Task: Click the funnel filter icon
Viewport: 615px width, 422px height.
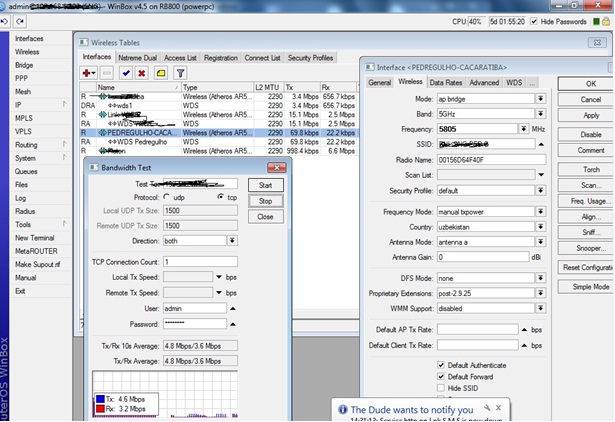Action: [x=180, y=73]
